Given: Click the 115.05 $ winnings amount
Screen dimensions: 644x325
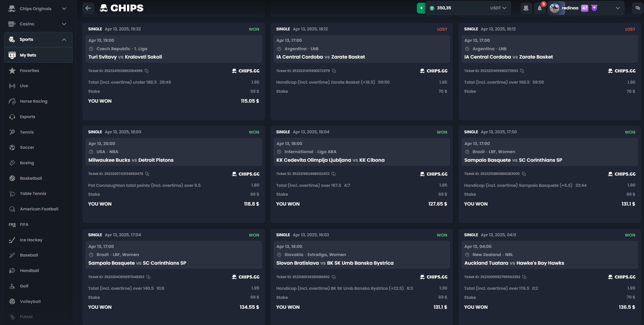Looking at the screenshot, I should (250, 101).
